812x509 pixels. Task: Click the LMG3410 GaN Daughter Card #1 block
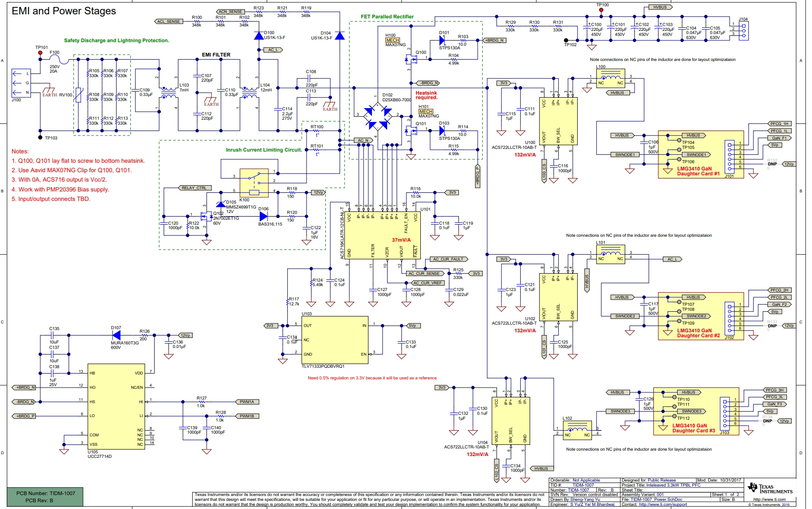pyautogui.click(x=701, y=155)
